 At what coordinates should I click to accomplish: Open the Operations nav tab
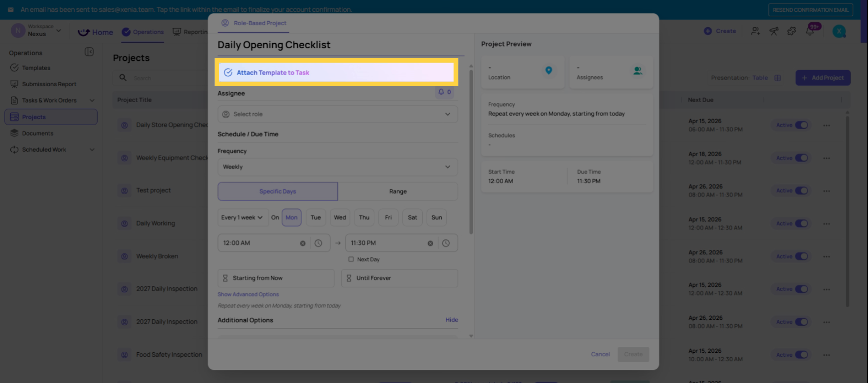(143, 32)
